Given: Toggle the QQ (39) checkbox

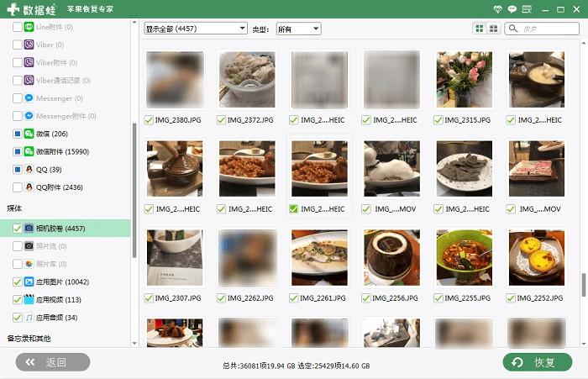Looking at the screenshot, I should pyautogui.click(x=18, y=169).
